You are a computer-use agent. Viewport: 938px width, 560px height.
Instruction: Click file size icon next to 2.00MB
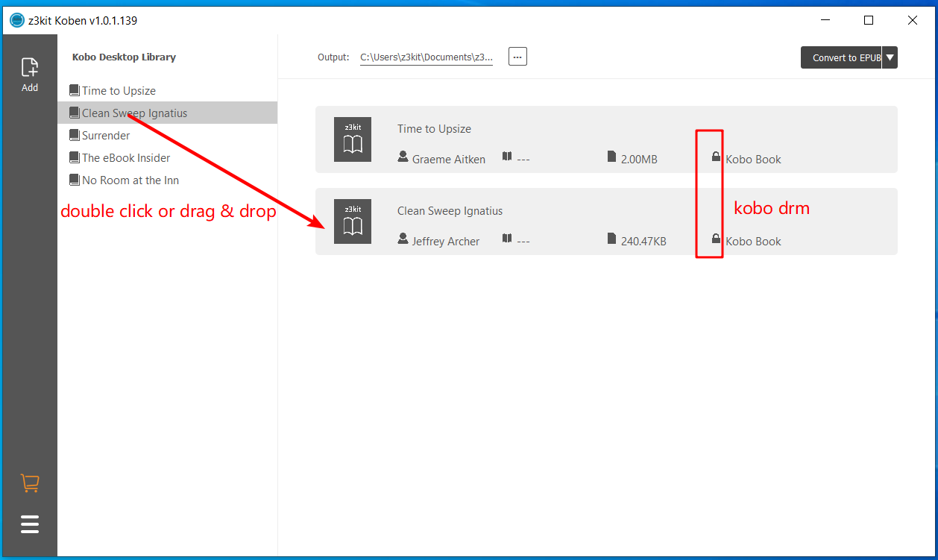(612, 157)
